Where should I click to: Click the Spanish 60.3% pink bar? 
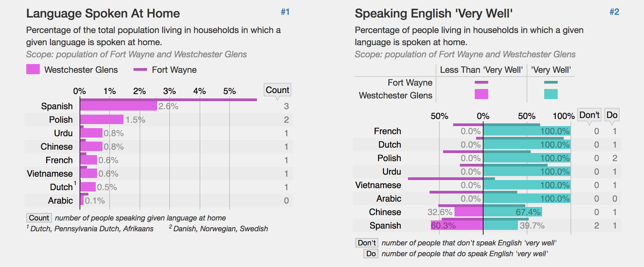(x=457, y=225)
